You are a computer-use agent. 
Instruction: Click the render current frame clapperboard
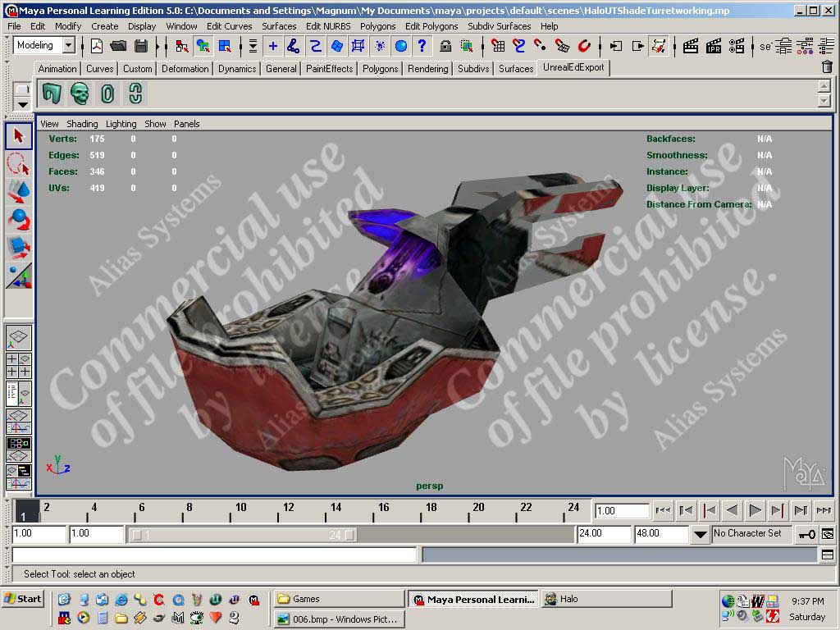point(691,46)
